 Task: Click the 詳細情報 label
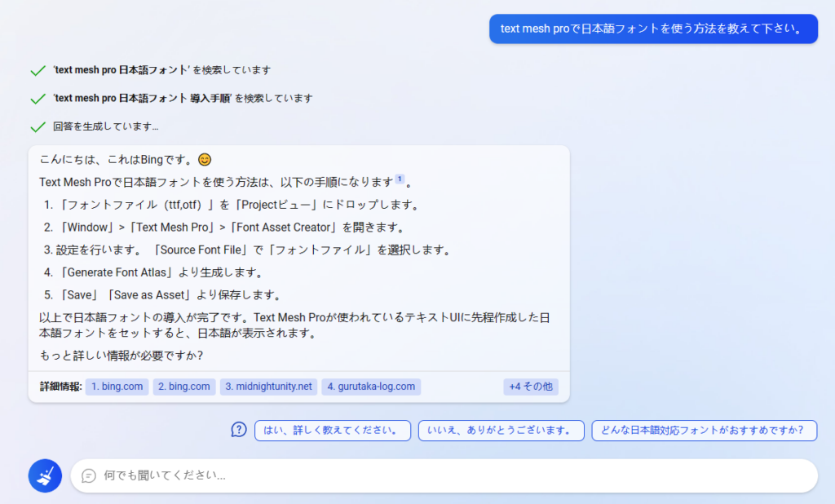point(60,387)
